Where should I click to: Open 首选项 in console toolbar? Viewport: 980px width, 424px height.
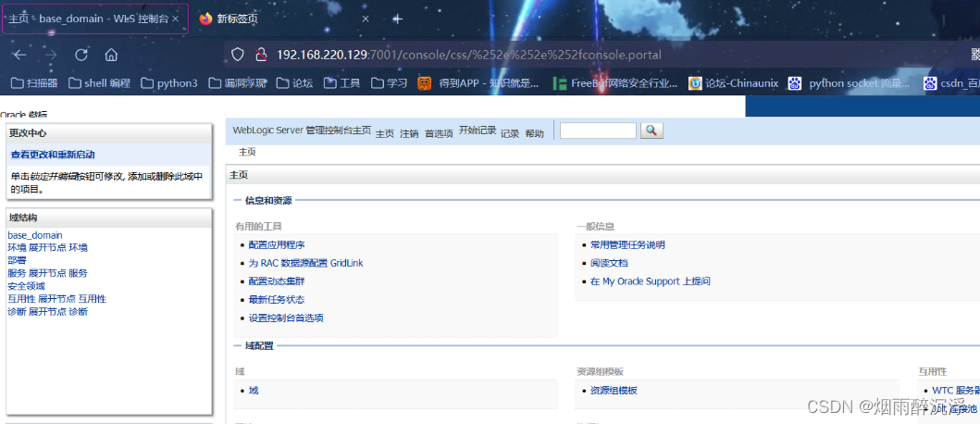coord(439,133)
